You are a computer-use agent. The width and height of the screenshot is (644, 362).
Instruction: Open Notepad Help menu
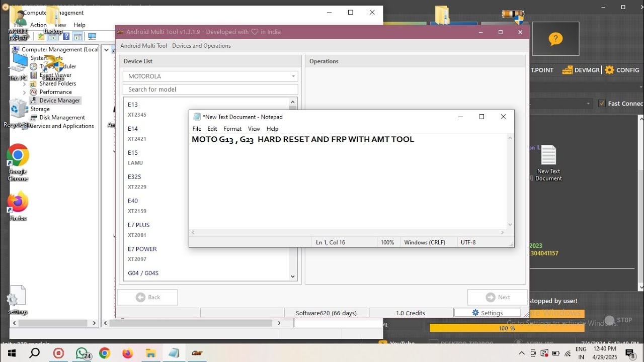[x=272, y=129]
